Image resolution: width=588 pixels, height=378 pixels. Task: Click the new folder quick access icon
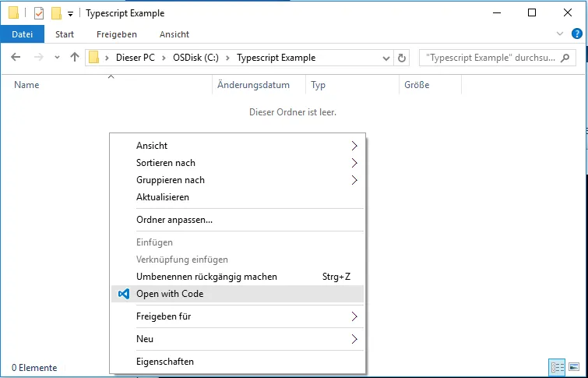56,13
